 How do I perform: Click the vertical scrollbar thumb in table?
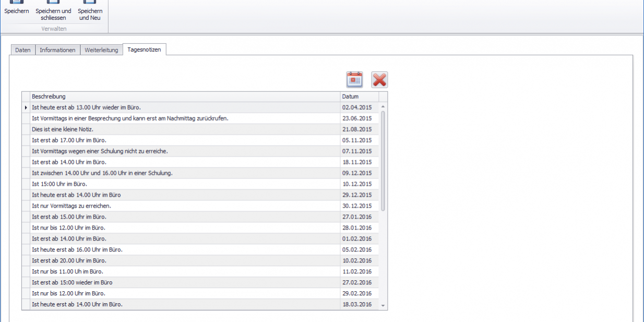(x=383, y=160)
